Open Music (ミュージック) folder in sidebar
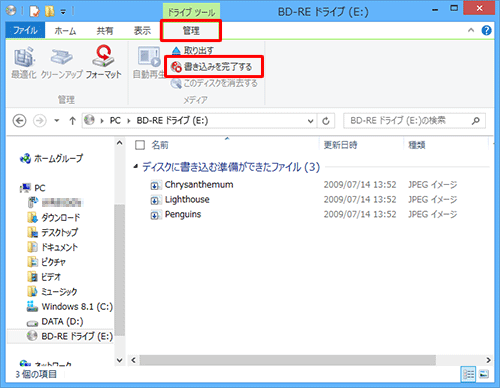The height and width of the screenshot is (388, 500). tap(52, 292)
